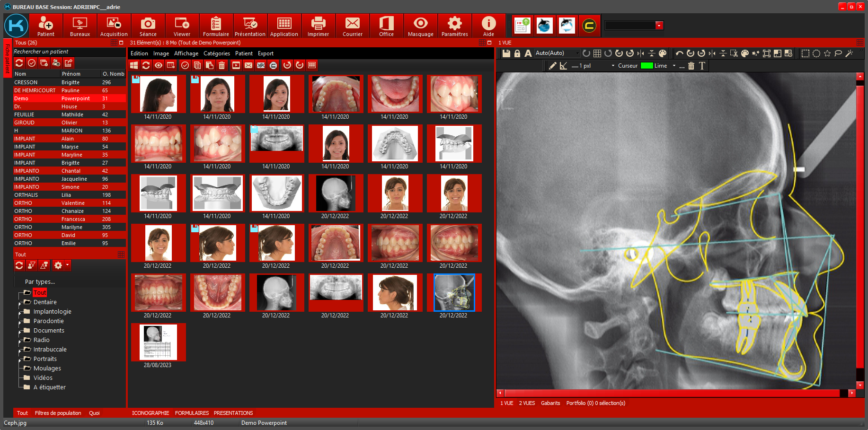
Task: Toggle the lock icon in viewer toolbar
Action: point(517,53)
